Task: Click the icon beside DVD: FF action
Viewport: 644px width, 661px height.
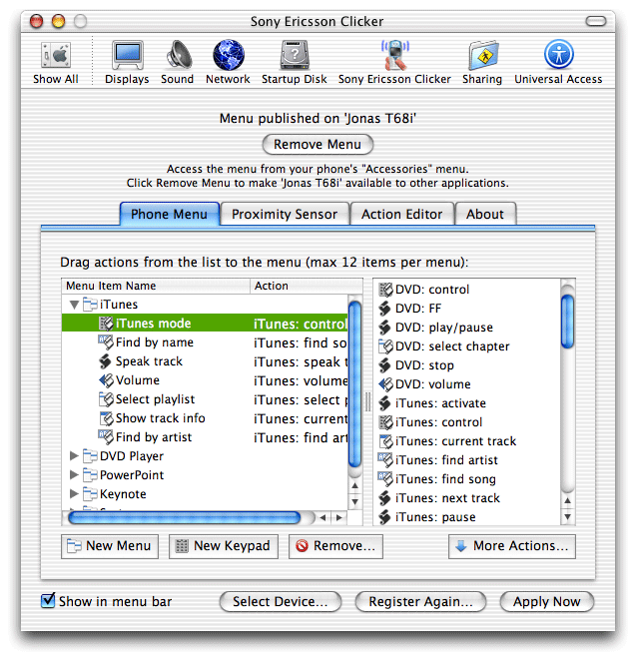Action: tap(384, 309)
